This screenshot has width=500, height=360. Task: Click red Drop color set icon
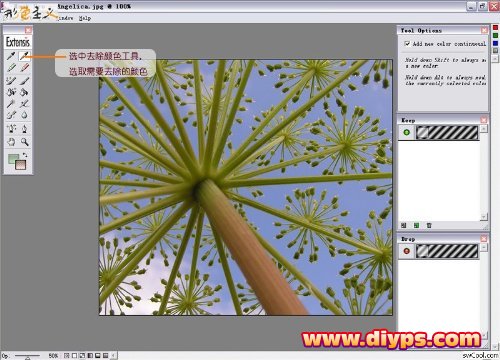coord(406,251)
